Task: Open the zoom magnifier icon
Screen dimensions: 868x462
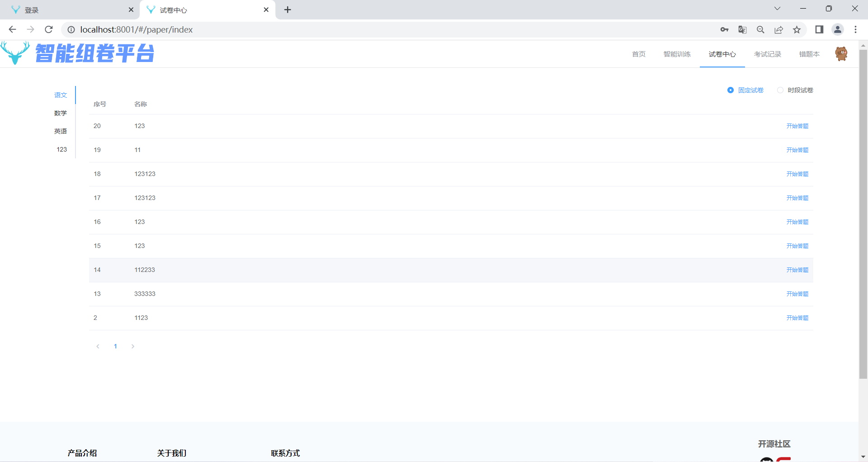Action: 760,29
